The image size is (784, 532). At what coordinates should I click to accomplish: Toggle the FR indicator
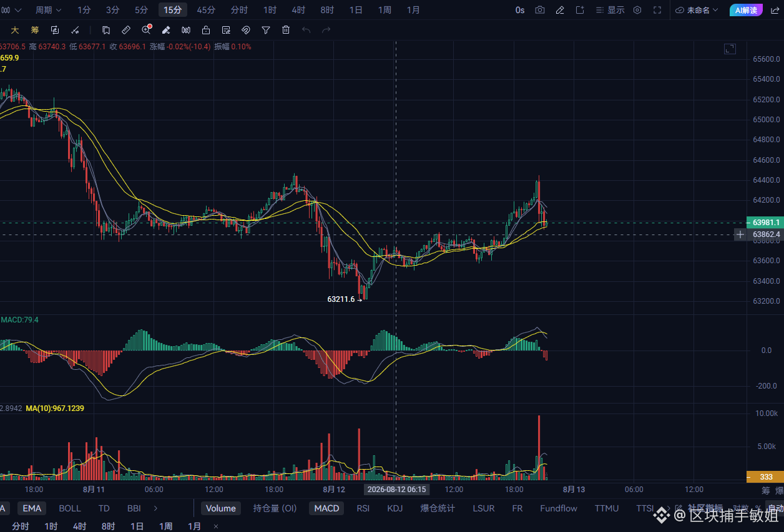[517, 508]
